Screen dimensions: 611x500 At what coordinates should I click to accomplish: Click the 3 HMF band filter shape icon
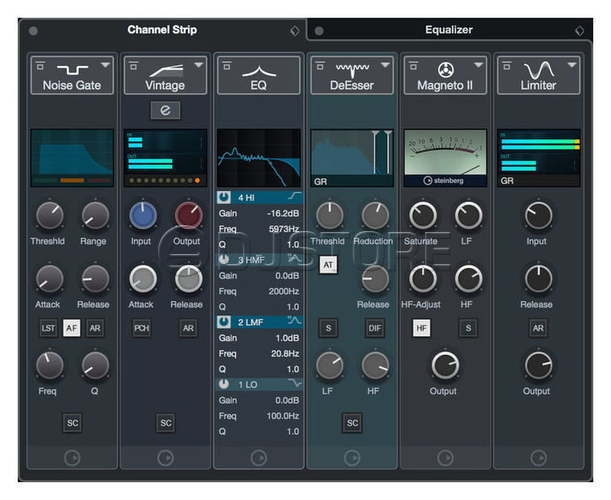(x=295, y=259)
